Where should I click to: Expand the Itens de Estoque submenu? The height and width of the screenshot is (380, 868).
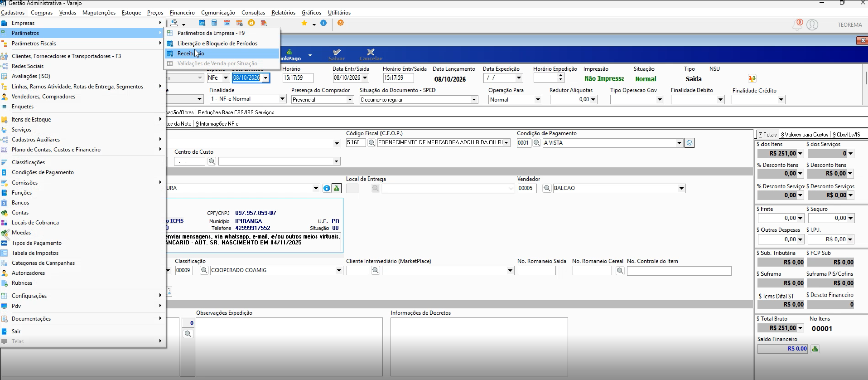83,119
